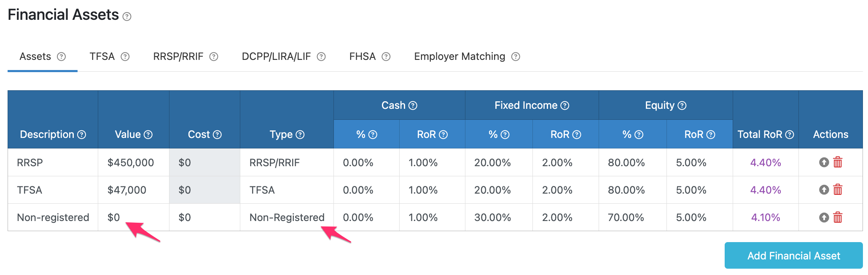
Task: Open the DCPP/LIRA/LIF tab
Action: [x=276, y=57]
